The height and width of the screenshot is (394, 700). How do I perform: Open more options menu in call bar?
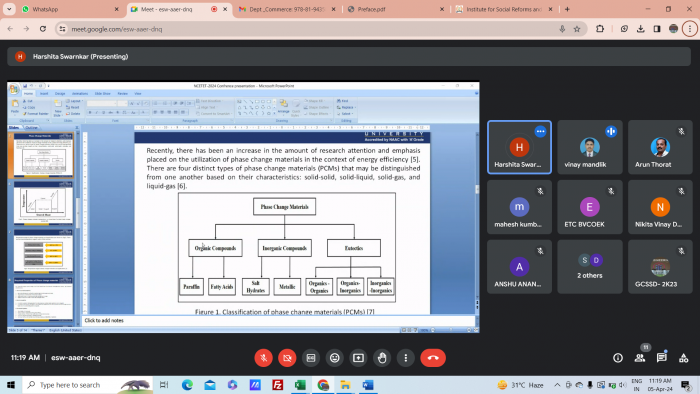pos(405,358)
